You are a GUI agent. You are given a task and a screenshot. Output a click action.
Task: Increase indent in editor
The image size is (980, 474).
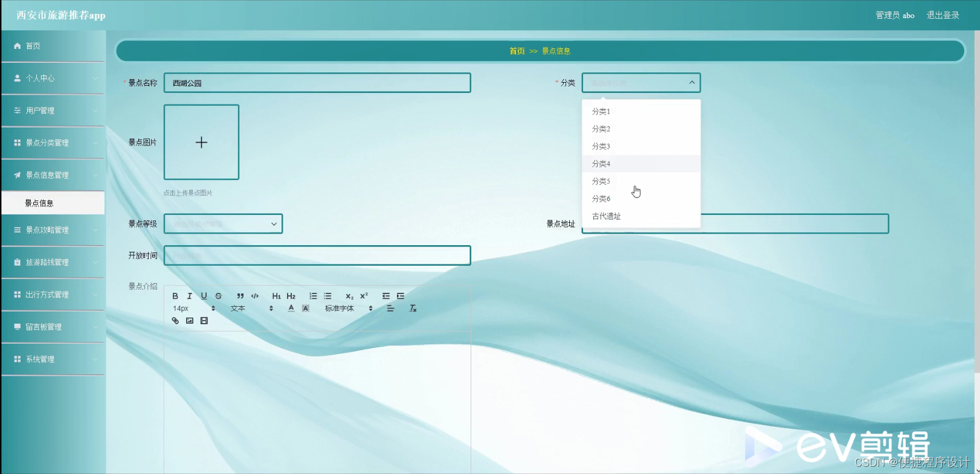coord(401,296)
